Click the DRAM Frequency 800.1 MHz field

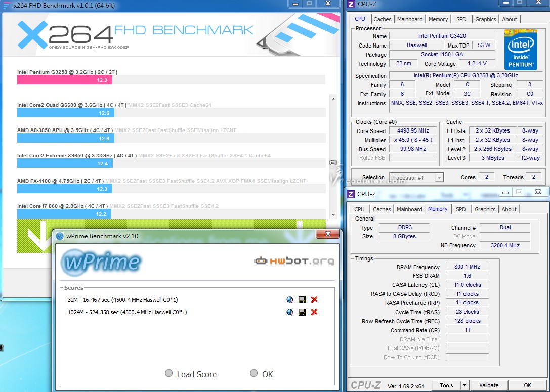[467, 267]
